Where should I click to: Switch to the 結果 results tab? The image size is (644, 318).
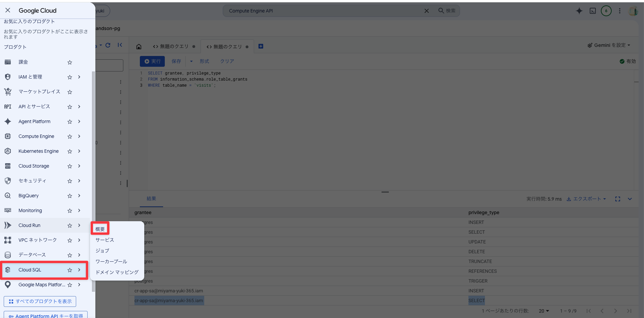click(151, 199)
